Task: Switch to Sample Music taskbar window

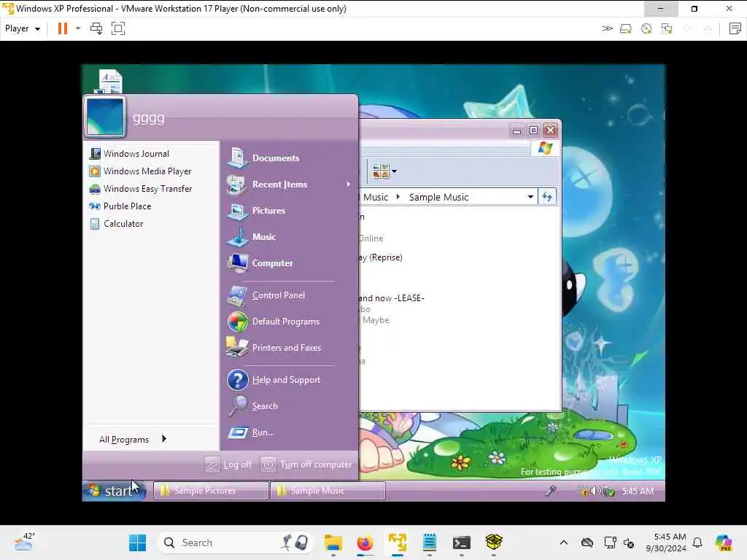Action: pyautogui.click(x=328, y=491)
